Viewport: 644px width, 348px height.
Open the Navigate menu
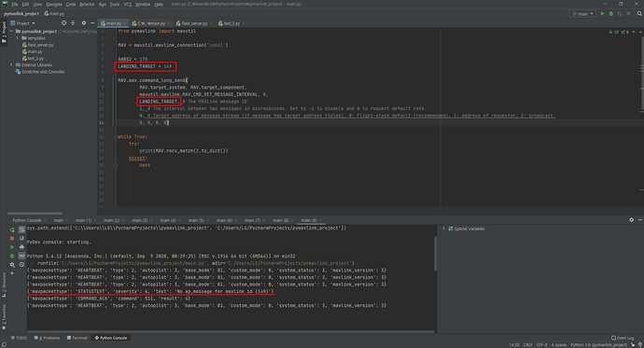(x=54, y=4)
